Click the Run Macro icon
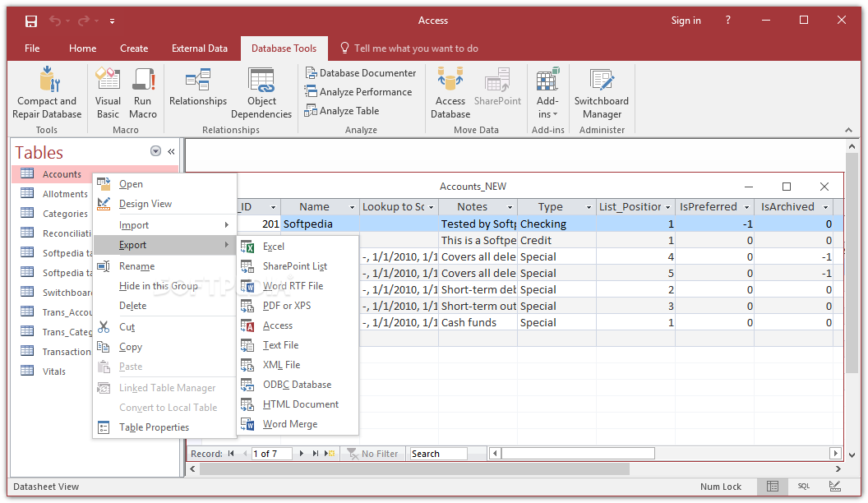The width and height of the screenshot is (868, 503). [143, 92]
